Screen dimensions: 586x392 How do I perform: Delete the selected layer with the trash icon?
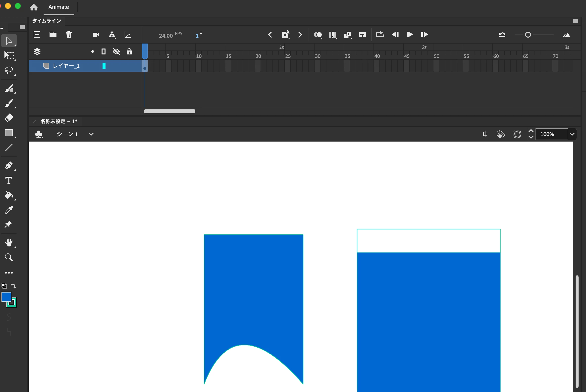tap(69, 34)
